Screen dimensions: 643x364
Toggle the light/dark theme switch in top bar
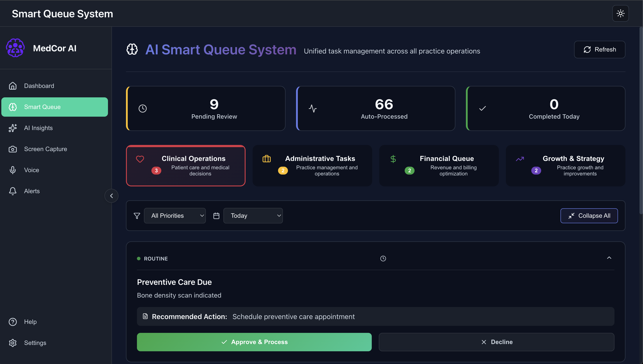tap(620, 14)
